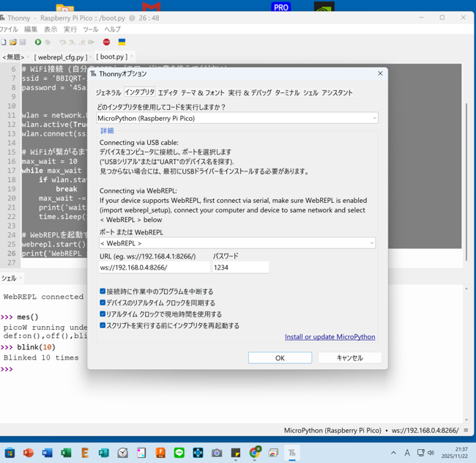Viewport: 476px width, 463px height.
Task: Open the 表示 menu
Action: point(51,29)
